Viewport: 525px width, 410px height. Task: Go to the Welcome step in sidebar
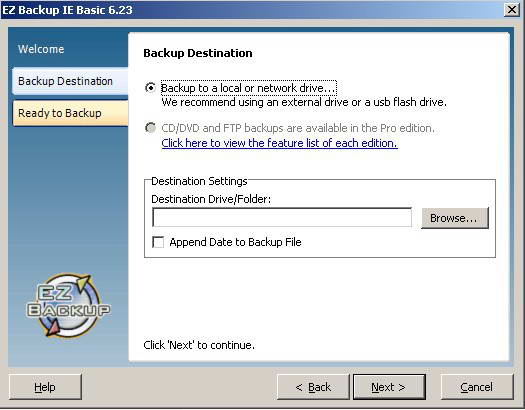coord(41,49)
